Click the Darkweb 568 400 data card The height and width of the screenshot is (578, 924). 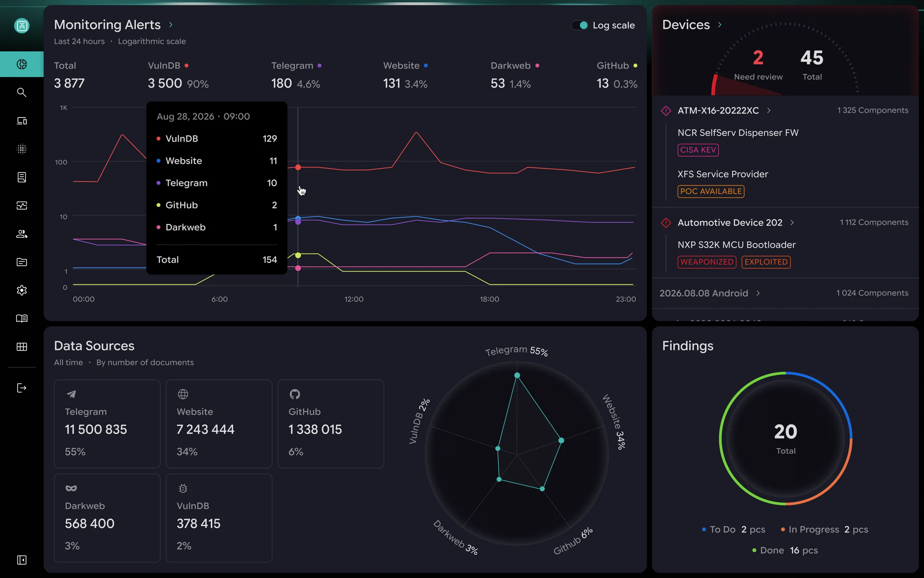107,518
